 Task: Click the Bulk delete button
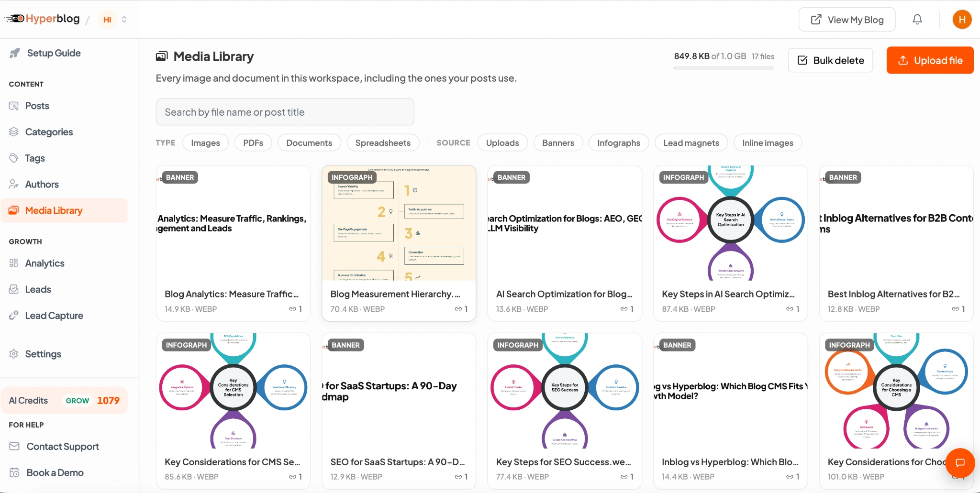click(830, 60)
